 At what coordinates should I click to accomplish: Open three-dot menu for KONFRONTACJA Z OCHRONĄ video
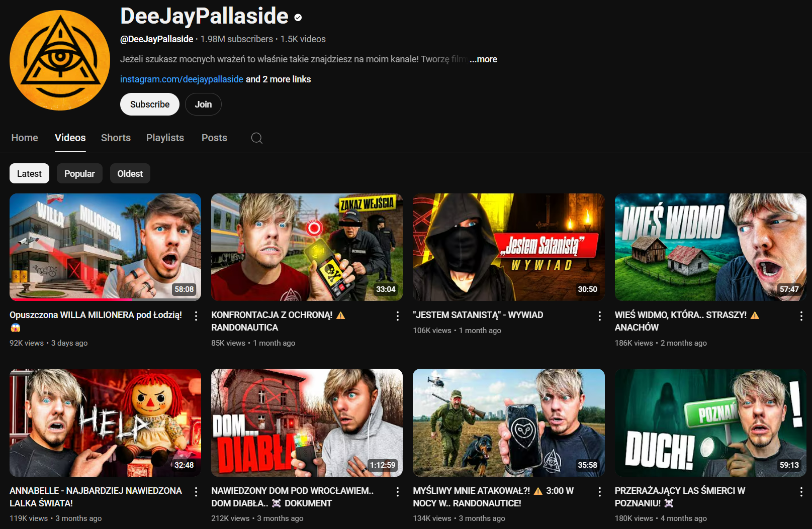(398, 316)
